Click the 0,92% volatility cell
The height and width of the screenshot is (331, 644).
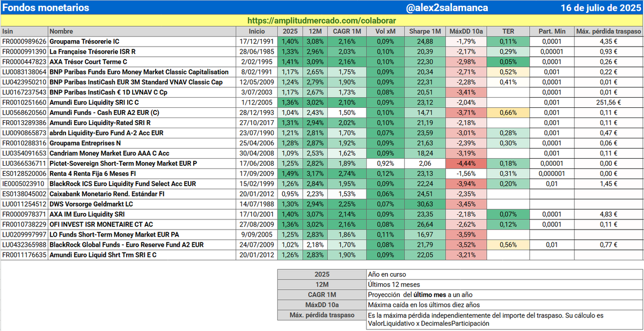pyautogui.click(x=385, y=164)
